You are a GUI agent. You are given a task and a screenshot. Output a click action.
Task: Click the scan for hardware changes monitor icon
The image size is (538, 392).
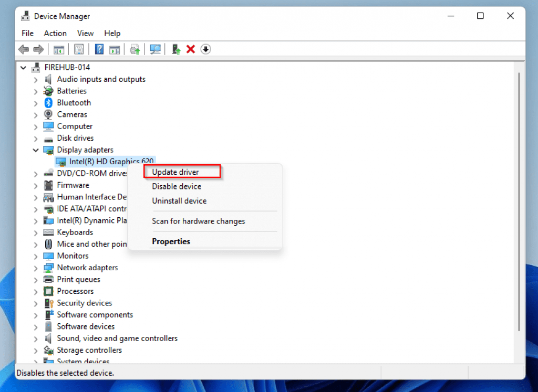155,49
